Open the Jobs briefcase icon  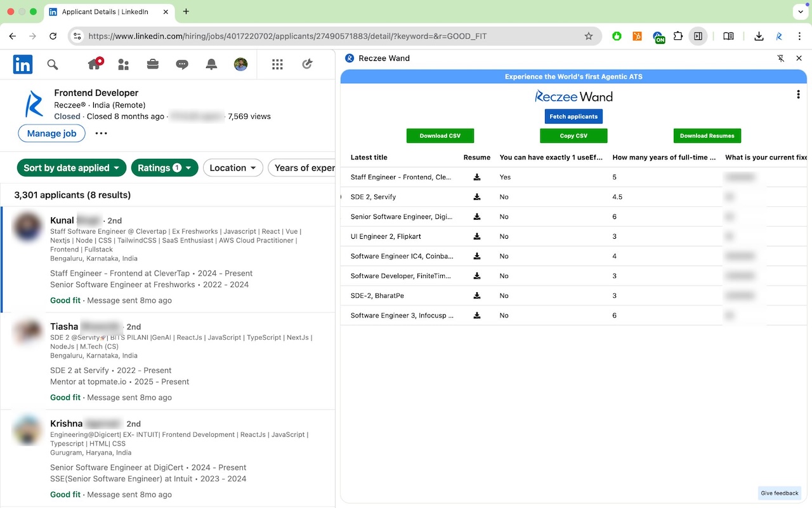point(153,64)
